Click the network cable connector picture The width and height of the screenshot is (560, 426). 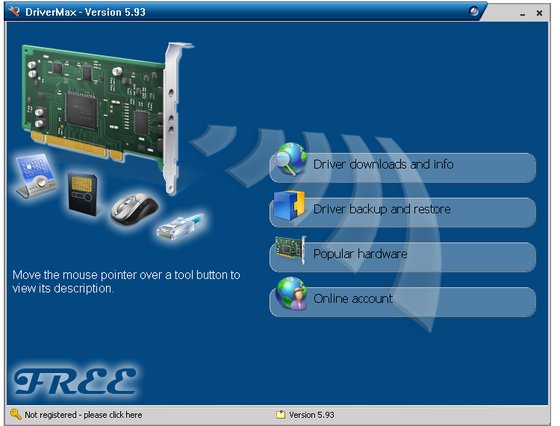[x=181, y=227]
